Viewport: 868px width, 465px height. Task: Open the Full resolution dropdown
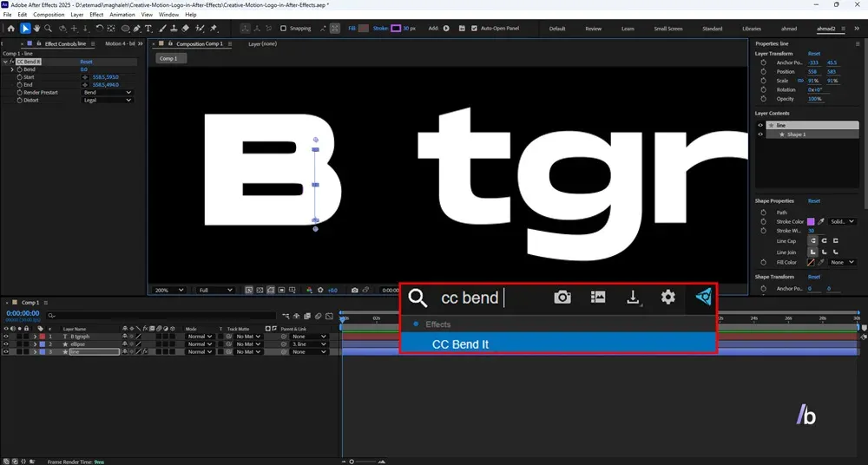(x=215, y=290)
